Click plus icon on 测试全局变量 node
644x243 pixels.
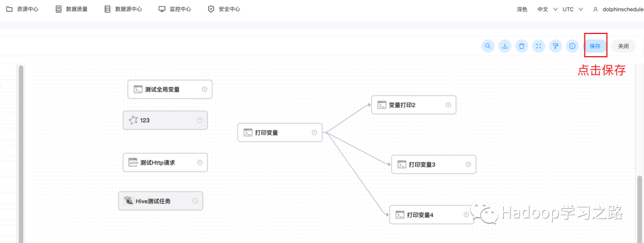point(205,89)
